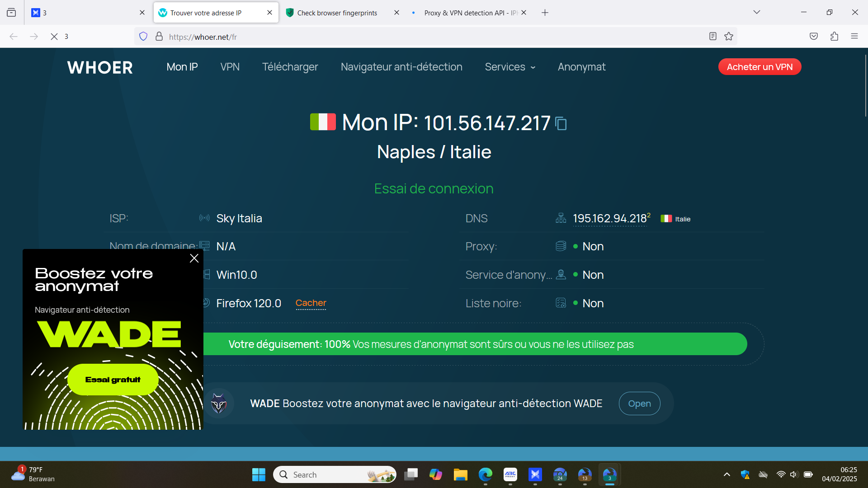Close the Check browser fingerprints tab
This screenshot has width=868, height=488.
tap(396, 13)
